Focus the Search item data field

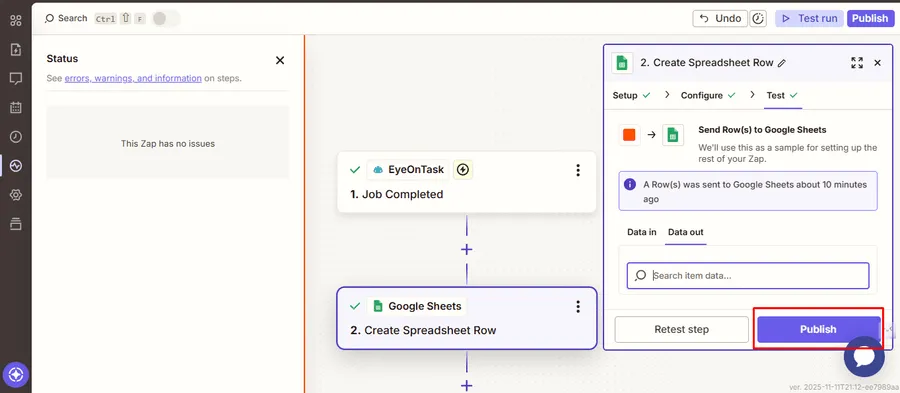click(x=748, y=276)
